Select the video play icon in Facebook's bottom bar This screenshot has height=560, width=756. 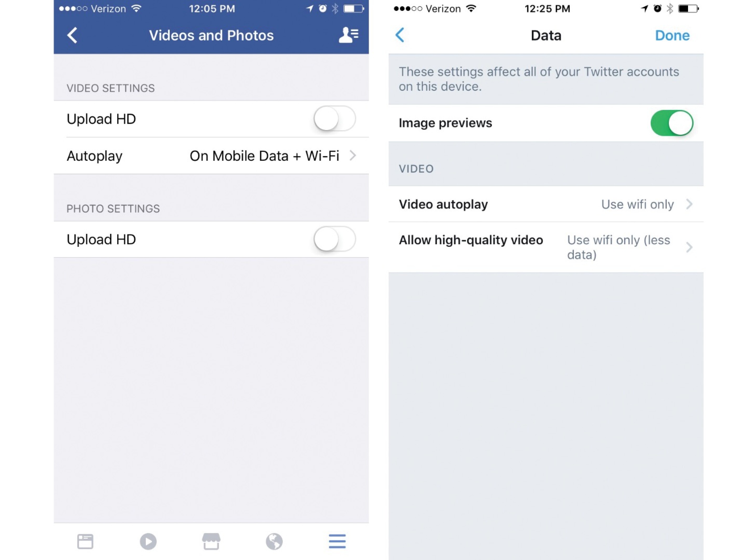(149, 541)
